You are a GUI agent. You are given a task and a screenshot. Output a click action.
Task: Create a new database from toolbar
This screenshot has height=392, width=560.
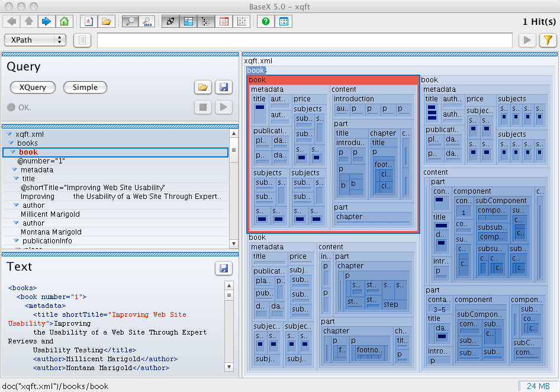tap(89, 22)
